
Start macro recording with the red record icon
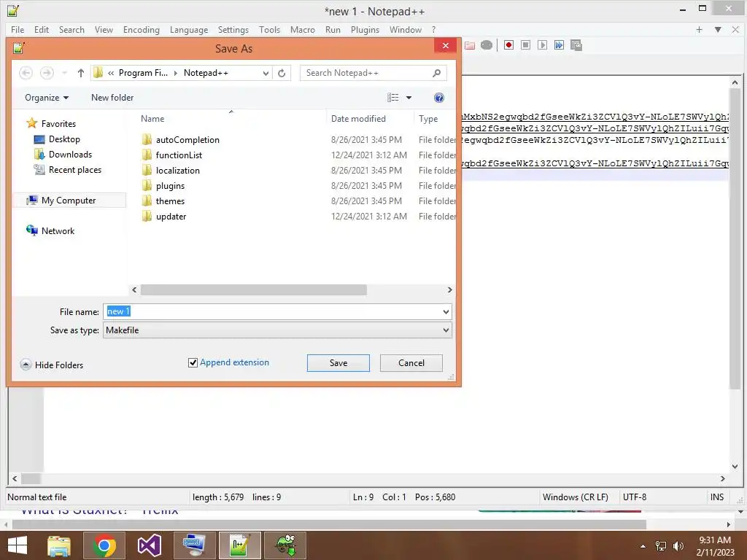point(508,45)
